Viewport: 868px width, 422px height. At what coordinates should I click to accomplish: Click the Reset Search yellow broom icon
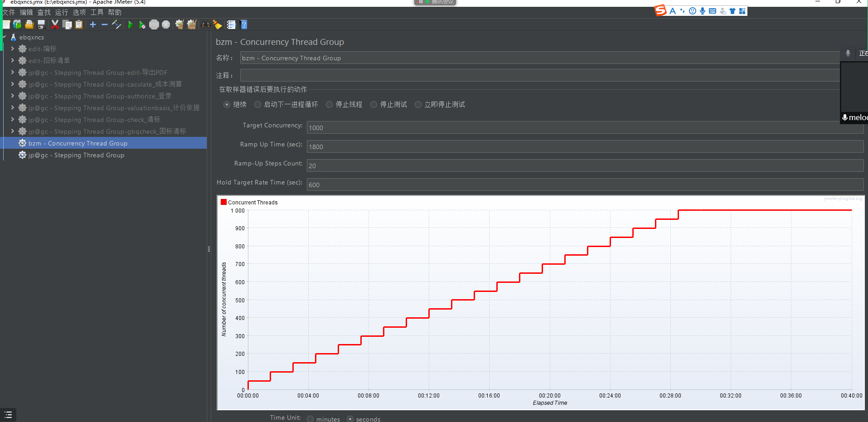[218, 24]
